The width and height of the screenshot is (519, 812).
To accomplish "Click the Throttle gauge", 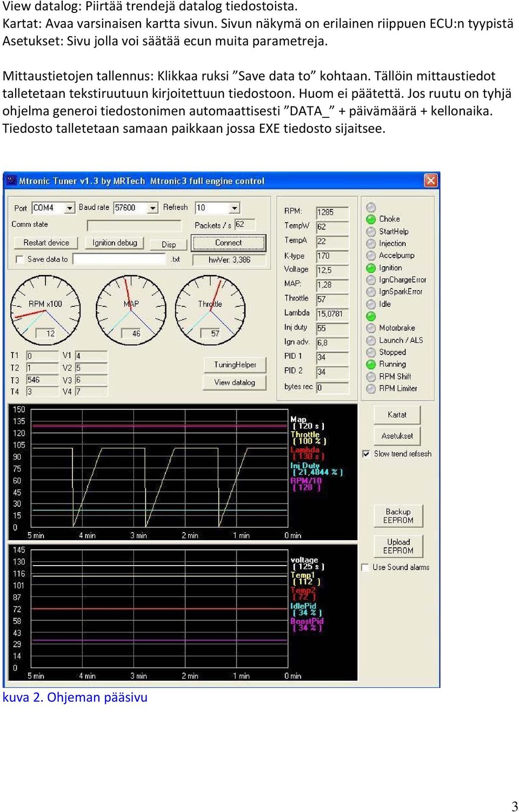I will [x=210, y=310].
